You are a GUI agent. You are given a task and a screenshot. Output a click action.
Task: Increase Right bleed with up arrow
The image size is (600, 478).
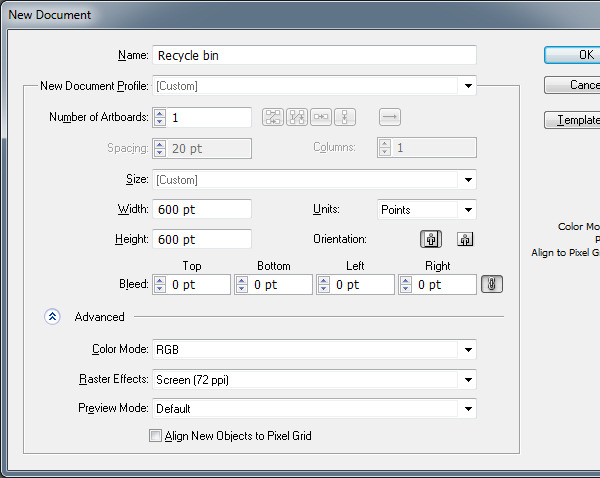(x=406, y=280)
